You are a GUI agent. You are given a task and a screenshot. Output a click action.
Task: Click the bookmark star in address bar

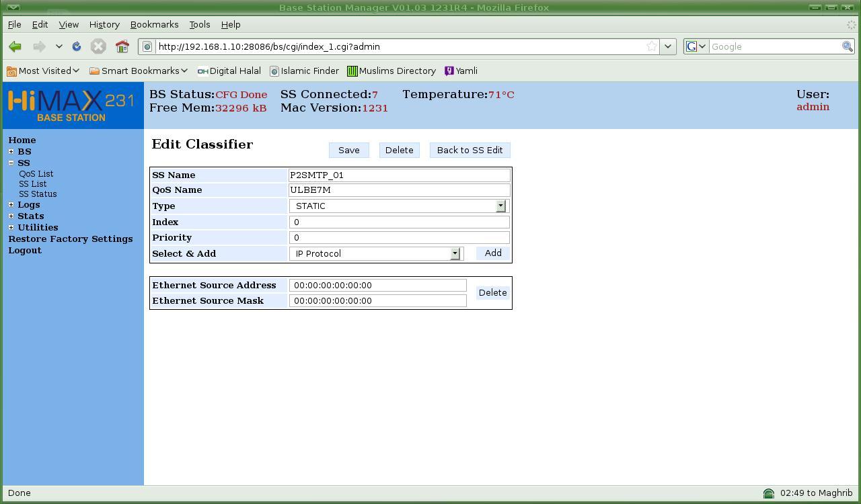(x=651, y=46)
